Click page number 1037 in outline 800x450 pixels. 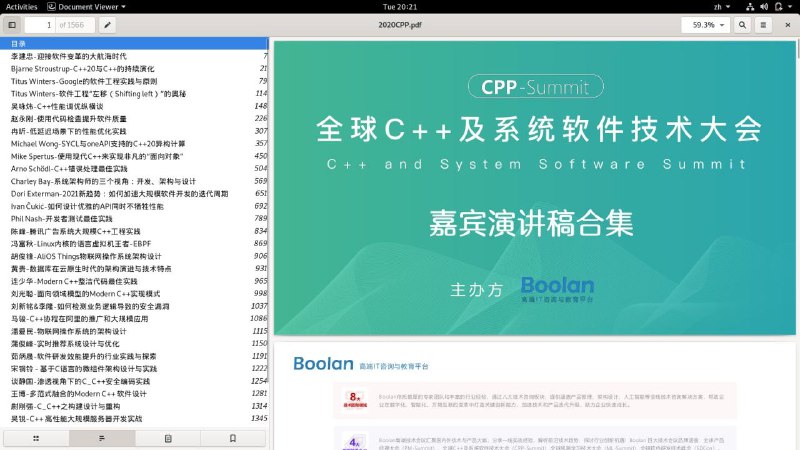coord(259,306)
